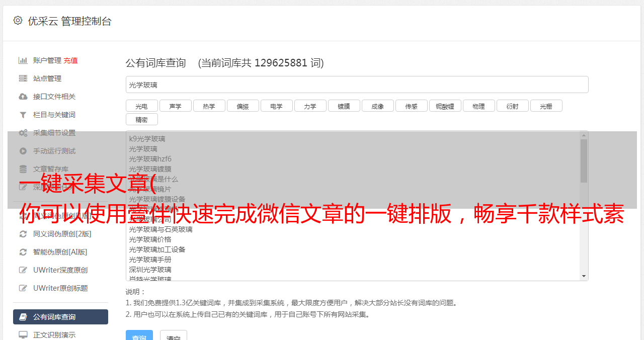Screen dimensions: 644x340
Task: Click the results scrollbar down arrow
Action: [x=584, y=276]
